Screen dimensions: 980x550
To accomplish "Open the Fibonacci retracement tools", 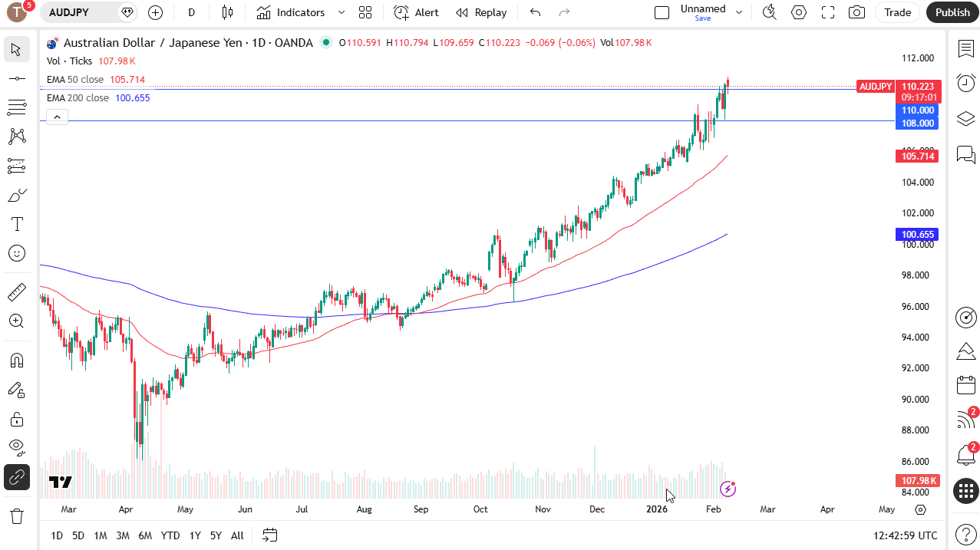I will 16,107.
